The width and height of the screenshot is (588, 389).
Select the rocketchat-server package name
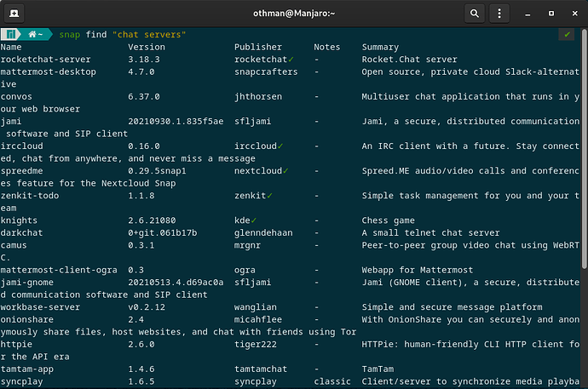click(x=45, y=60)
